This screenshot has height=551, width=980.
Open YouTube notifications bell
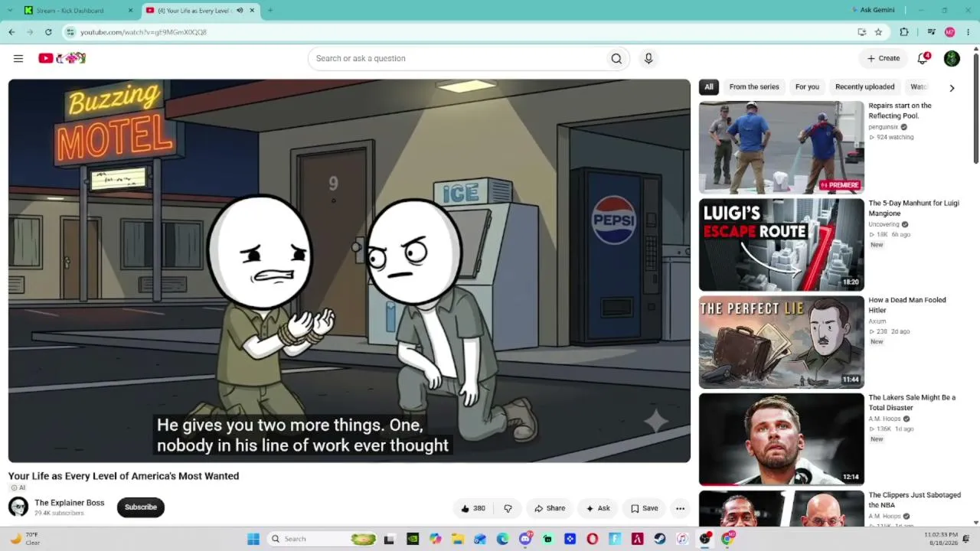pyautogui.click(x=923, y=58)
